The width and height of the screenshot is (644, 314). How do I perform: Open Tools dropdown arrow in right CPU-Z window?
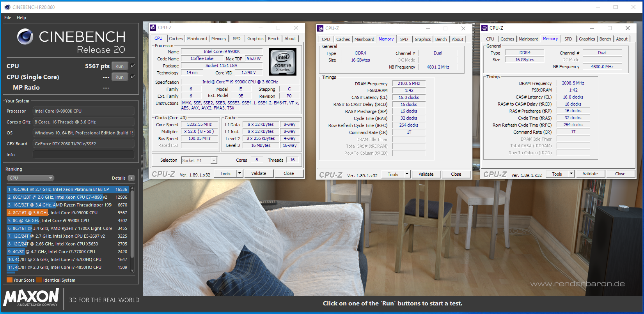coord(571,174)
